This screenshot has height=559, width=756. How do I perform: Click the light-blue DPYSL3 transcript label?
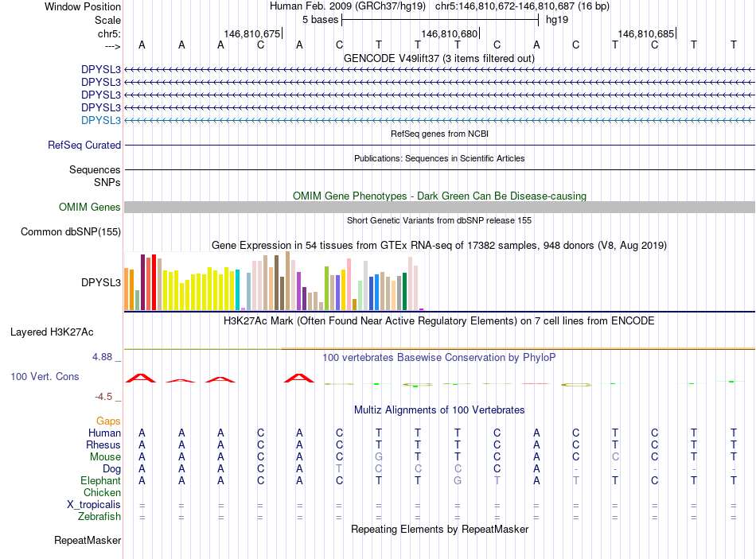click(101, 120)
